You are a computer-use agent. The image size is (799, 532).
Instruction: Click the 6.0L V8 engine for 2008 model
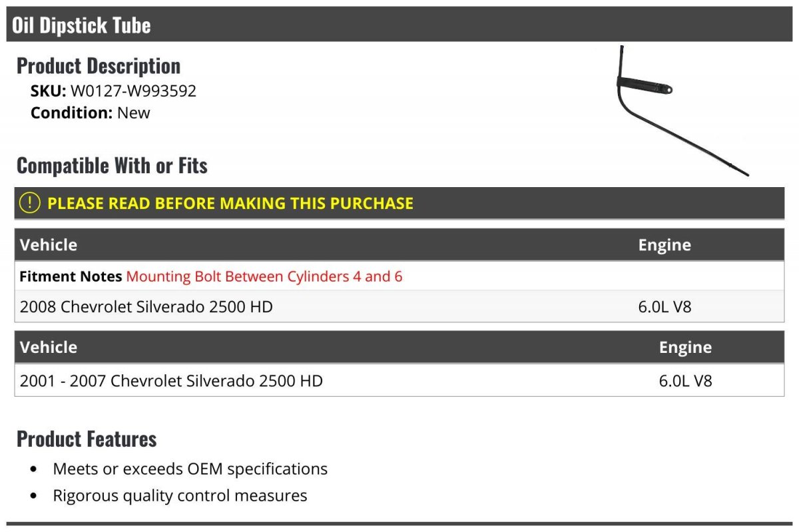(665, 307)
